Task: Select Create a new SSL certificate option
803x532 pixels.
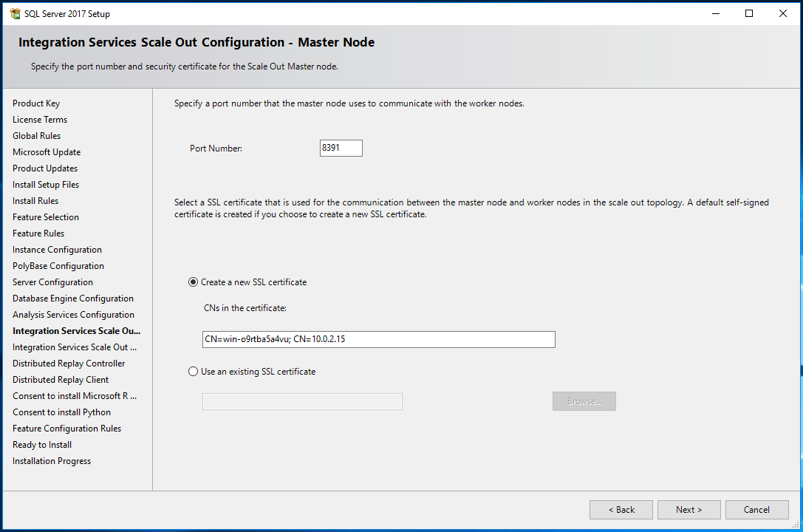Action: point(194,282)
